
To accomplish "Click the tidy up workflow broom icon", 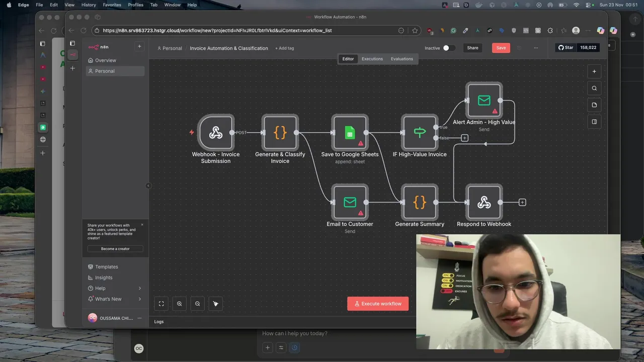I will [215, 304].
